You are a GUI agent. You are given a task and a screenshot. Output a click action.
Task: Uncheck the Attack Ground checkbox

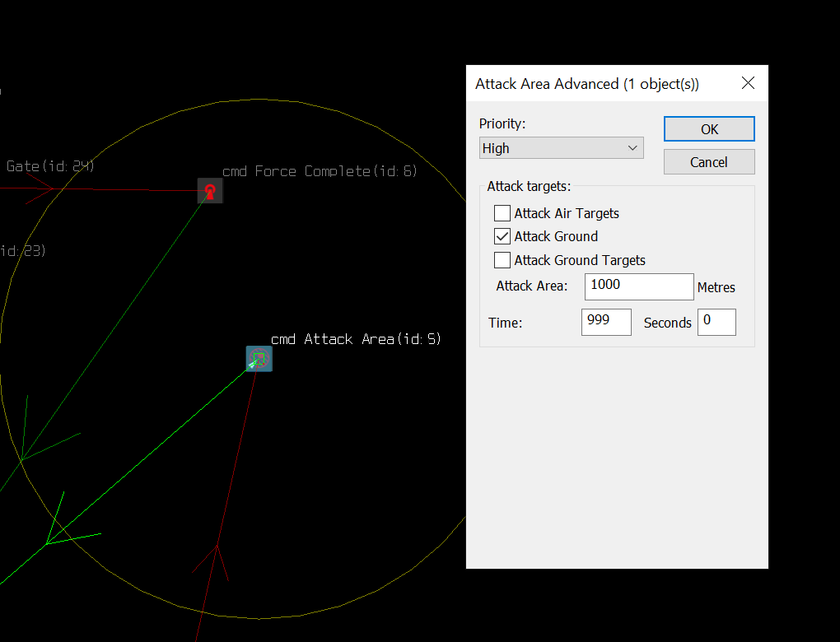click(502, 236)
